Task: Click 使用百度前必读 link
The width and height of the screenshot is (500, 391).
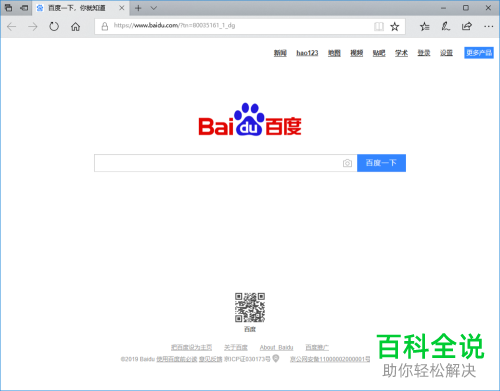Action: click(x=177, y=359)
